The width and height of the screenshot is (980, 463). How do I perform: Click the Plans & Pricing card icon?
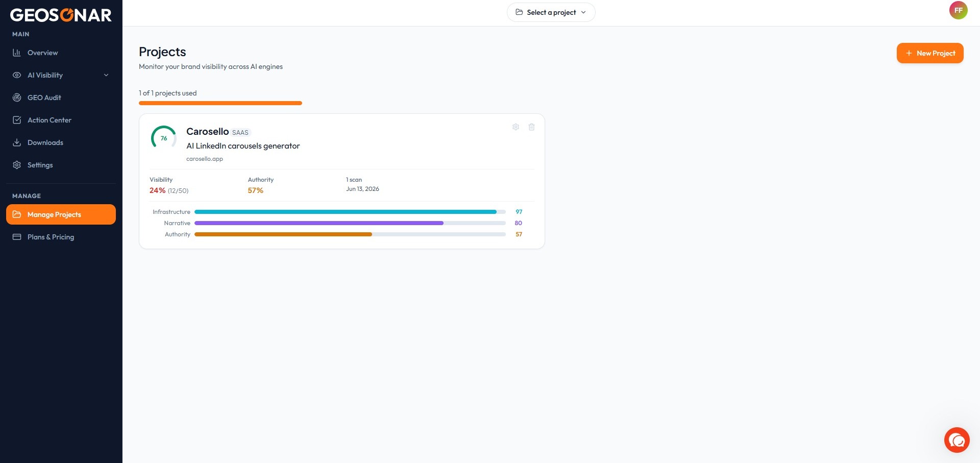pos(17,237)
